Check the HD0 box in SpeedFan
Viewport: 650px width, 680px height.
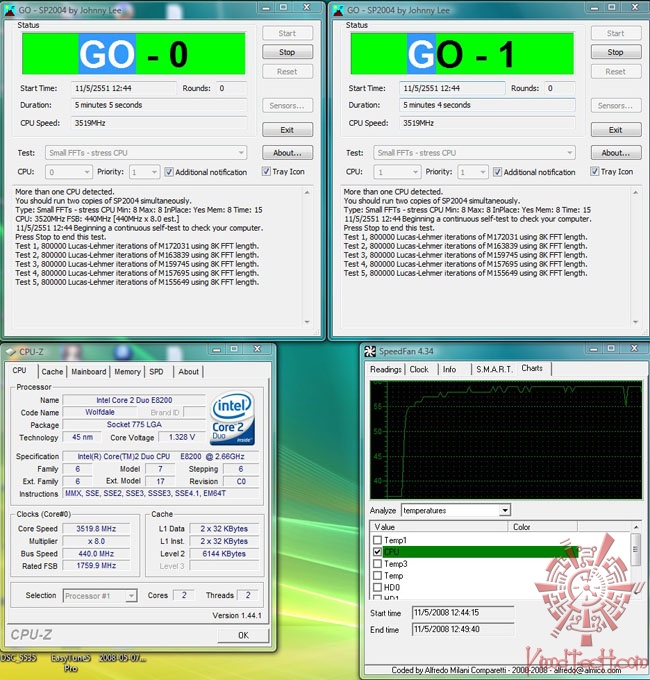point(377,587)
